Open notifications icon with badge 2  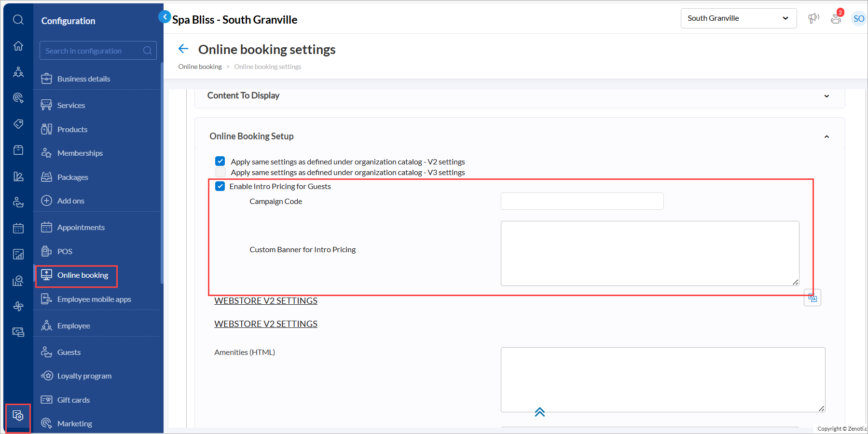pos(837,17)
